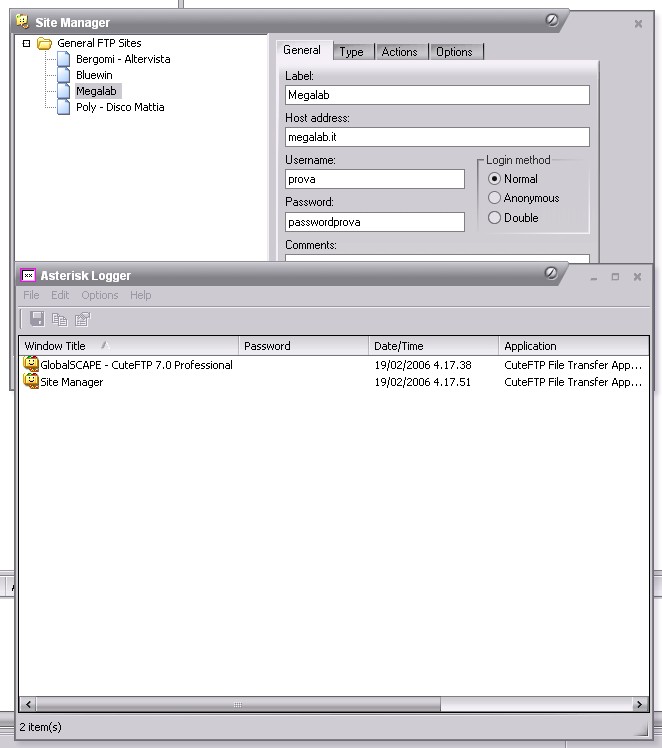The image size is (662, 748).
Task: Click the Poly - Disco Mattia page icon
Action: click(x=63, y=107)
